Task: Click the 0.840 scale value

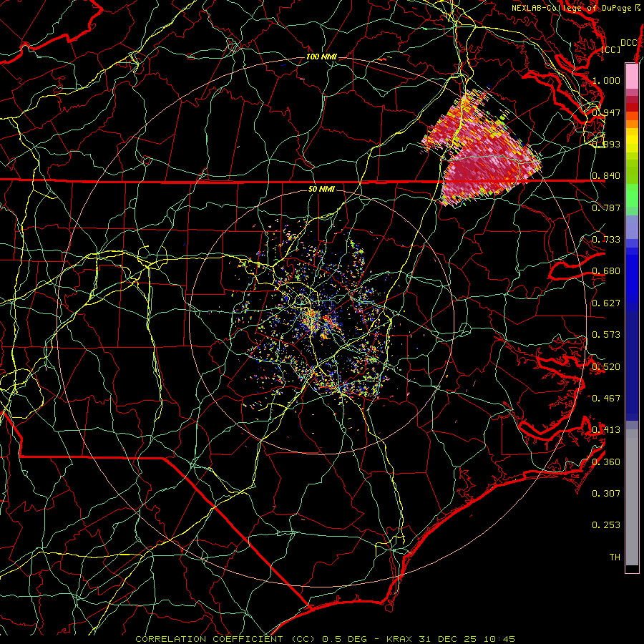Action: (x=606, y=176)
